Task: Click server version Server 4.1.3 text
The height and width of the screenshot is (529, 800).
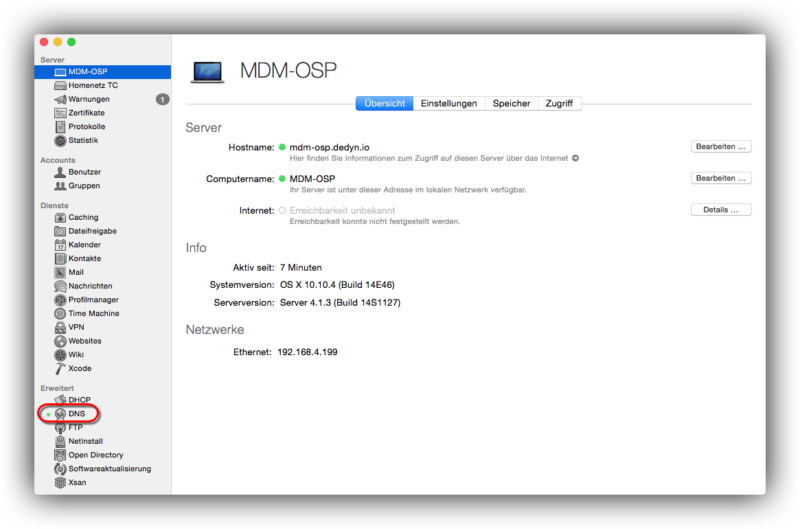Action: 340,303
